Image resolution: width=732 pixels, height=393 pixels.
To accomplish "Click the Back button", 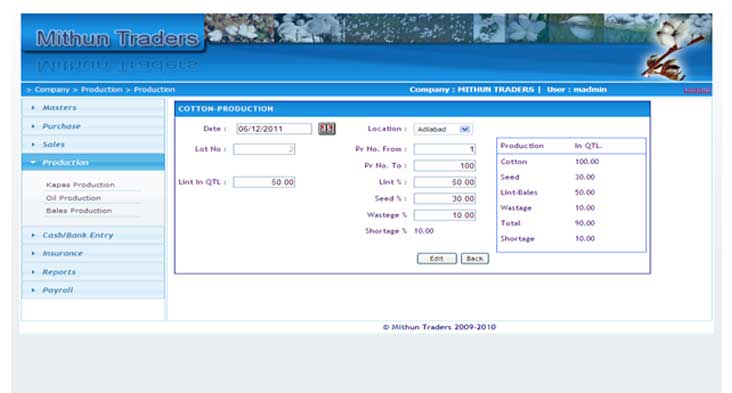I will tap(475, 259).
